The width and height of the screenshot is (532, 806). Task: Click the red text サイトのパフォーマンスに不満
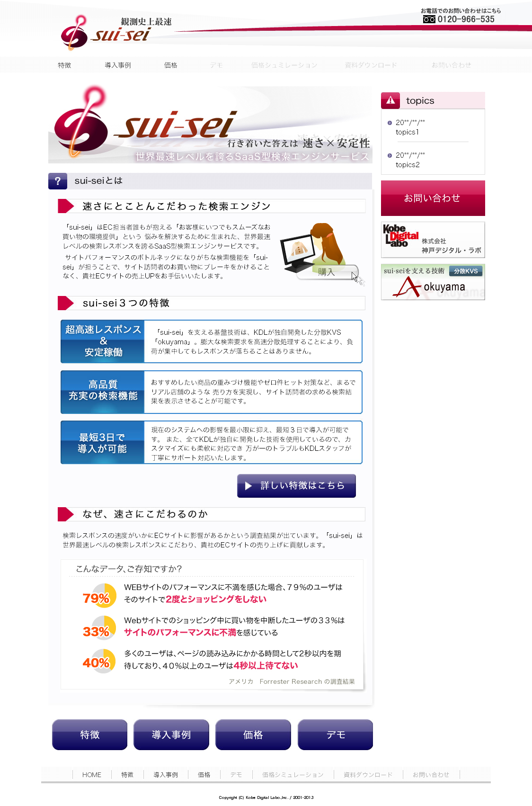pyautogui.click(x=180, y=632)
